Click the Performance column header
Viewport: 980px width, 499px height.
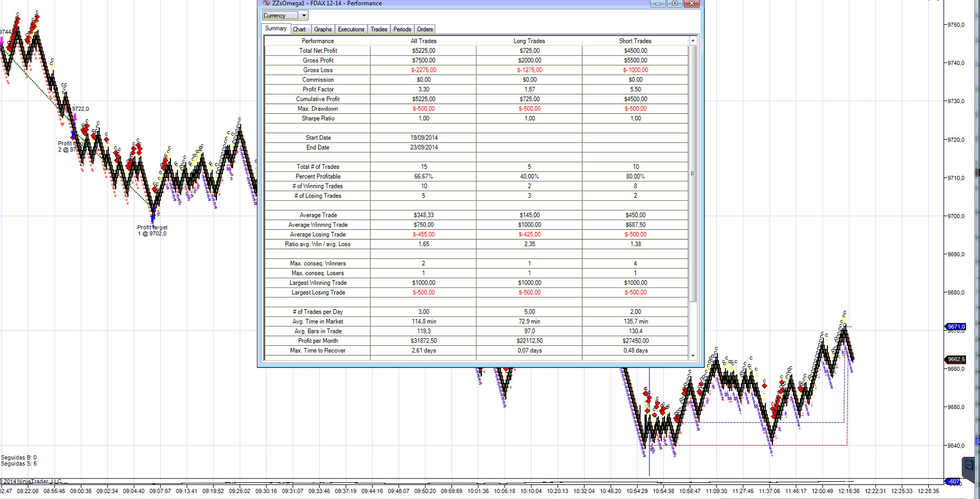point(318,41)
